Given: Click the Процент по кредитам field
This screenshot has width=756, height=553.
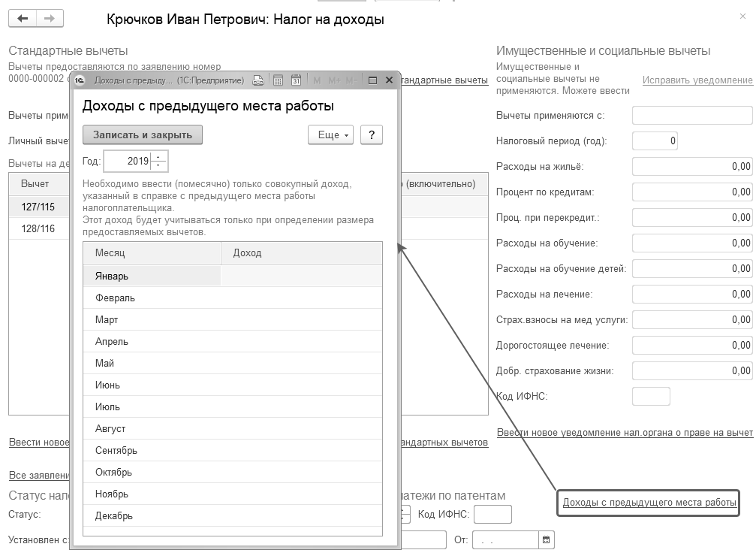Looking at the screenshot, I should [x=692, y=192].
